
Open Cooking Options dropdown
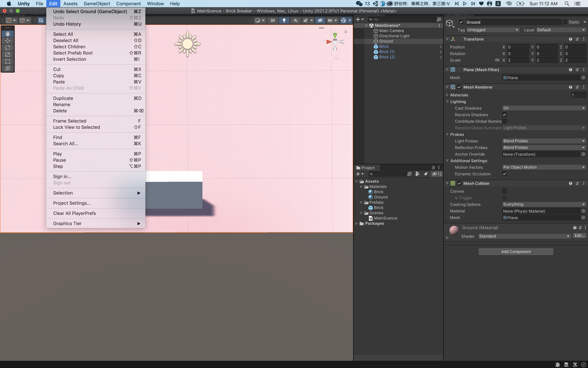tap(544, 204)
